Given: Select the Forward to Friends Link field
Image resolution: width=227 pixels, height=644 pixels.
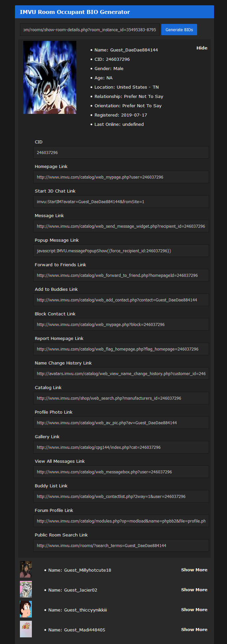Looking at the screenshot, I should point(121,275).
